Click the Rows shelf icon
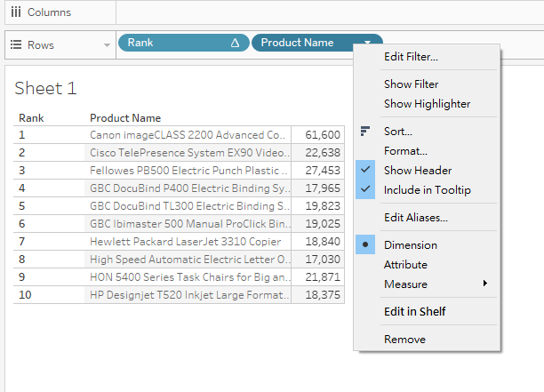544x392 pixels. tap(16, 44)
